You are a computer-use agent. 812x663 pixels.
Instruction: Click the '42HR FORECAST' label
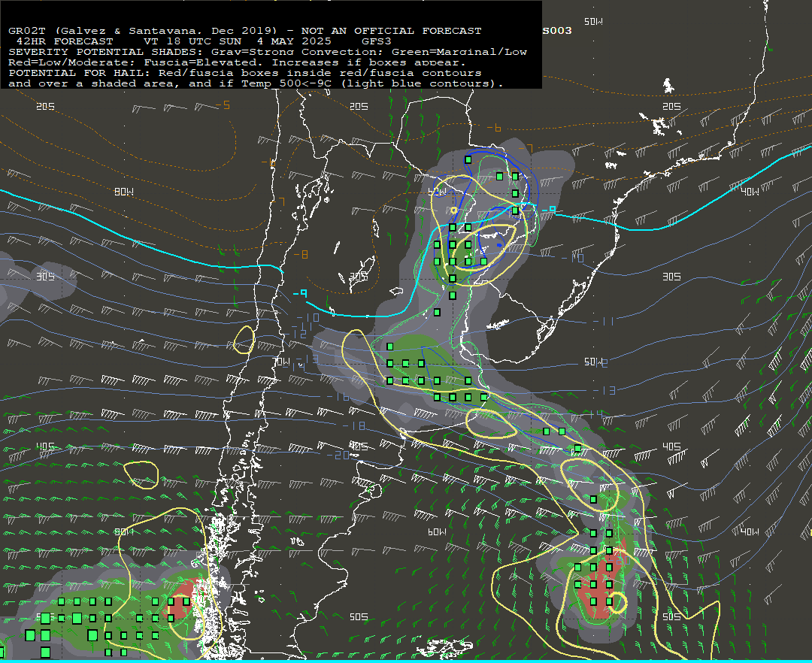point(64,41)
